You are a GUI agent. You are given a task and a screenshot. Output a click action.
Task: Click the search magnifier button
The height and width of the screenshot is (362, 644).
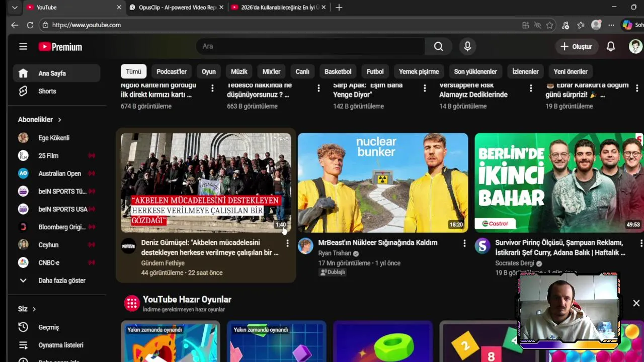(438, 46)
